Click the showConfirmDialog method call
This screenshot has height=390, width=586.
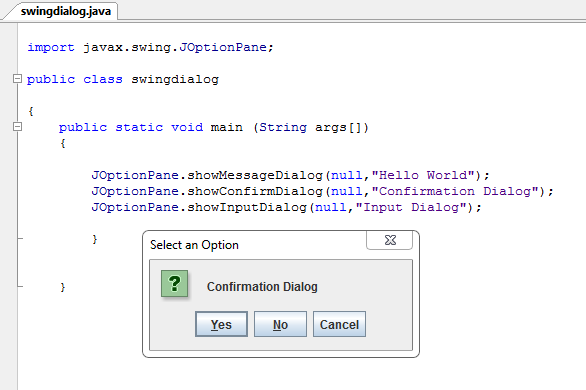[x=255, y=191]
